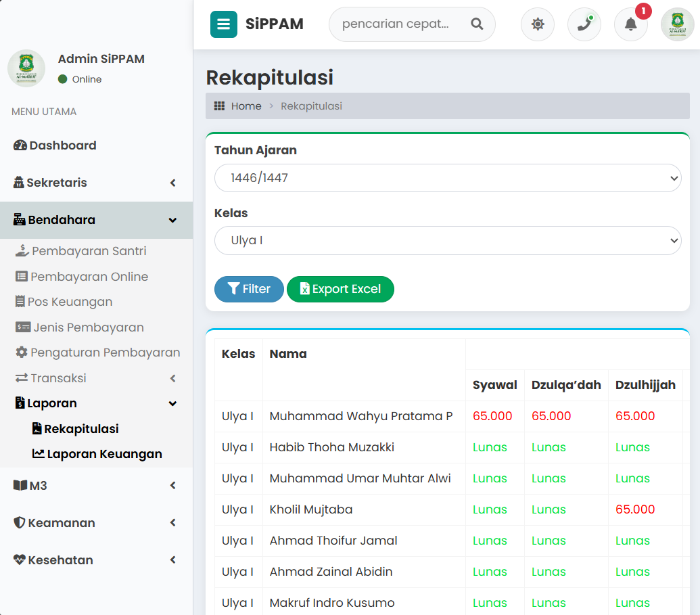Open Pembayaran Santri page

pyautogui.click(x=89, y=251)
